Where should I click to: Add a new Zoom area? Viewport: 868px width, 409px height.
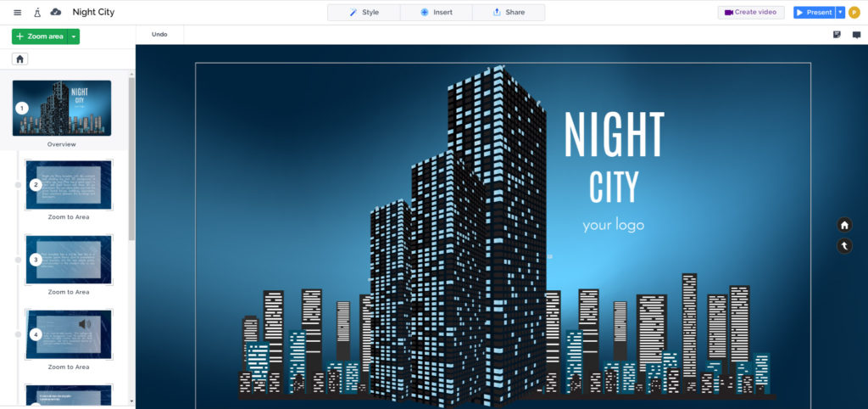tap(40, 36)
